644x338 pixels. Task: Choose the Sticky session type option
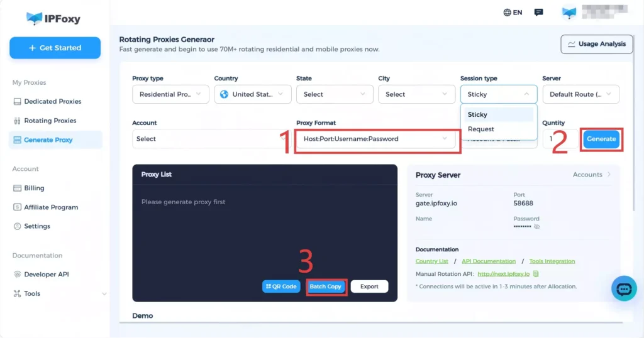click(x=477, y=114)
